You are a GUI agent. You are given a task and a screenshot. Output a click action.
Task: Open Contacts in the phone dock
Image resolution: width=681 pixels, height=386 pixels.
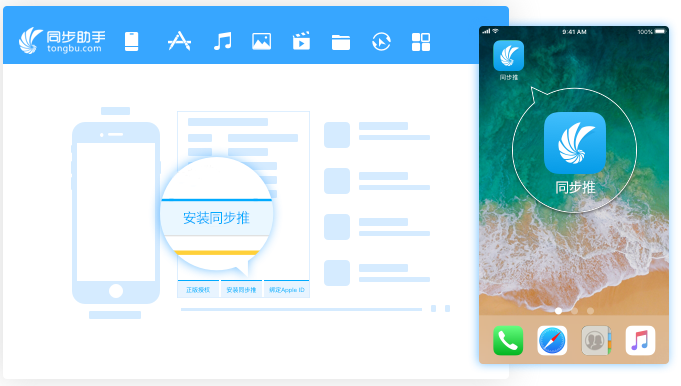pos(596,340)
